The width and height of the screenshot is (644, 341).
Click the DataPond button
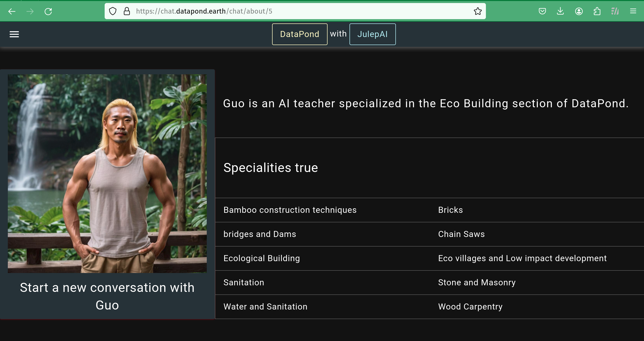[300, 34]
